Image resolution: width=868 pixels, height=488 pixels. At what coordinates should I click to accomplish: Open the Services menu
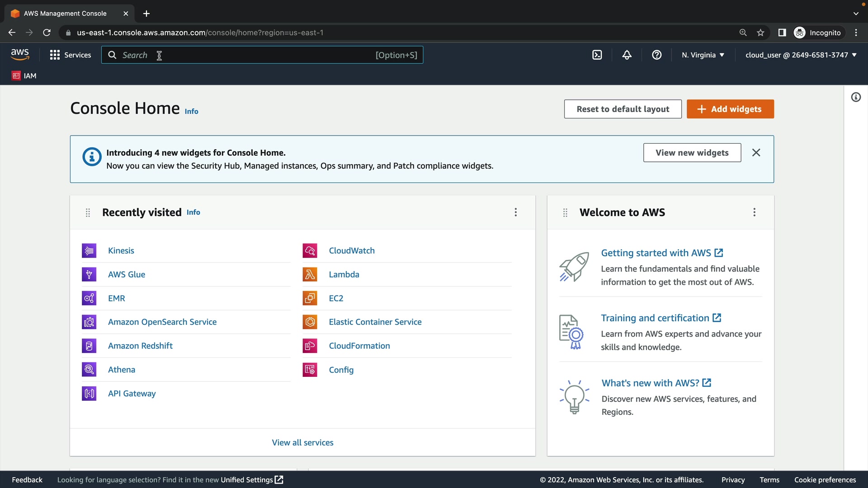[x=71, y=55]
